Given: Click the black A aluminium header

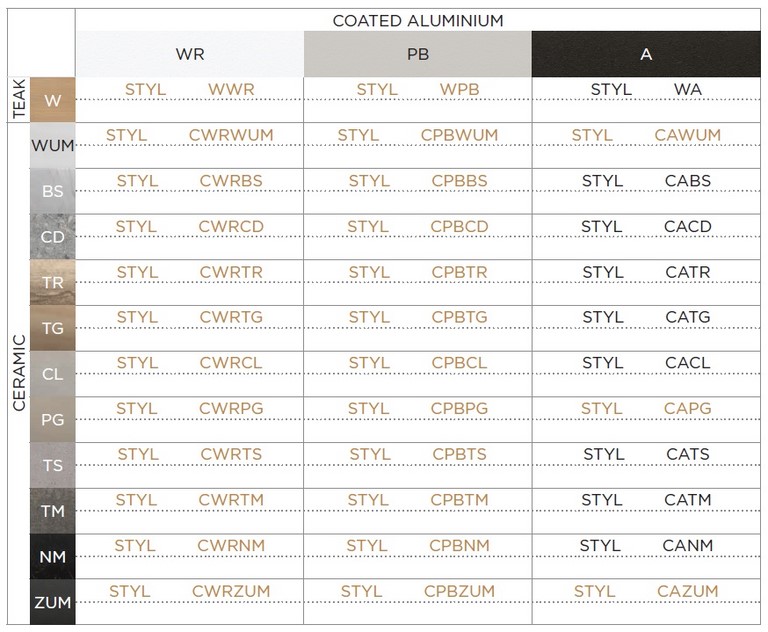Looking at the screenshot, I should coord(646,54).
